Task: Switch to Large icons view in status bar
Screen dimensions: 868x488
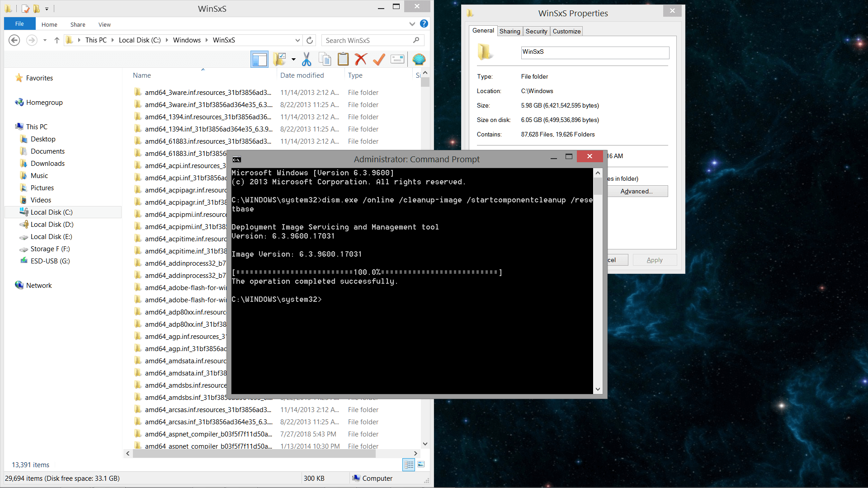Action: click(421, 465)
